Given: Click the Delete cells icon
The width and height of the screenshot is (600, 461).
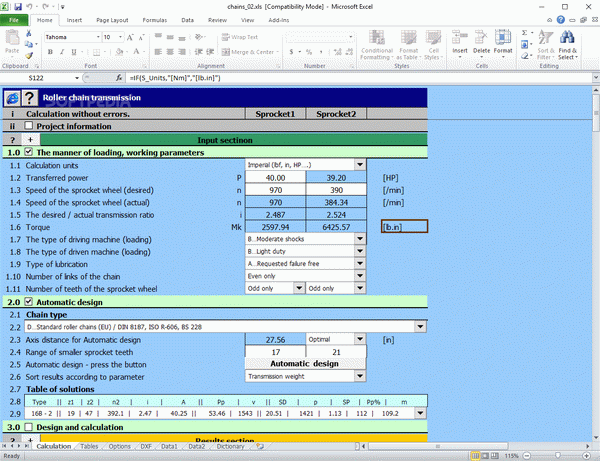Looking at the screenshot, I should (481, 38).
